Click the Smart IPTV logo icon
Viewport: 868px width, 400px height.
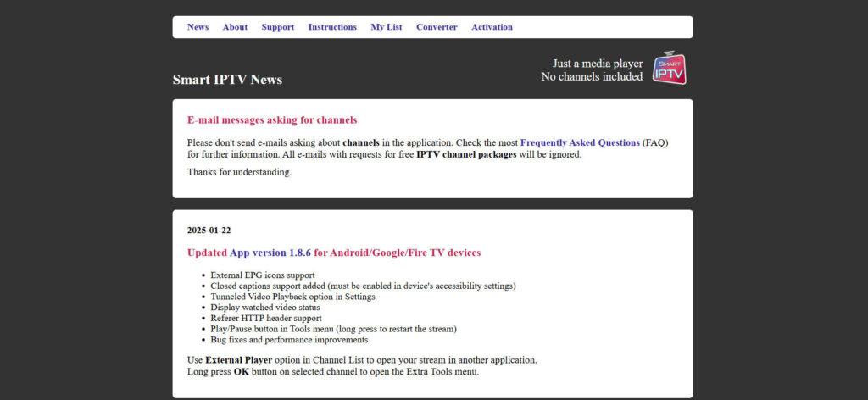pos(670,68)
